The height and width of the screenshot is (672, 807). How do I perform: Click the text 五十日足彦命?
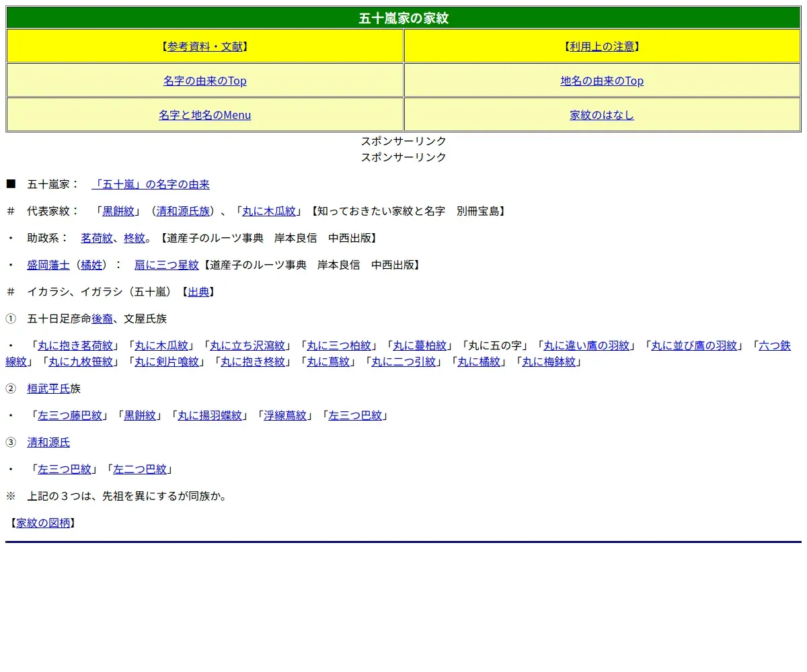(x=59, y=319)
